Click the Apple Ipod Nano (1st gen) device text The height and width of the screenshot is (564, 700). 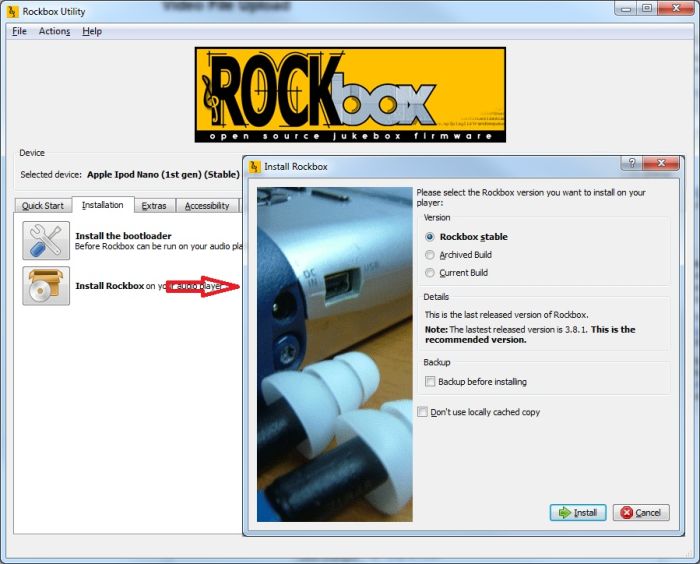point(163,175)
